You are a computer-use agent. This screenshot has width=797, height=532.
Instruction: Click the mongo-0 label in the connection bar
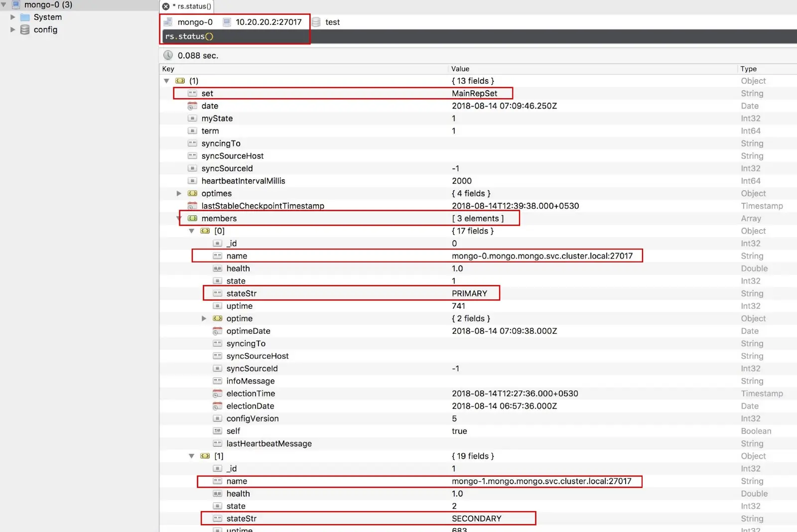(195, 22)
